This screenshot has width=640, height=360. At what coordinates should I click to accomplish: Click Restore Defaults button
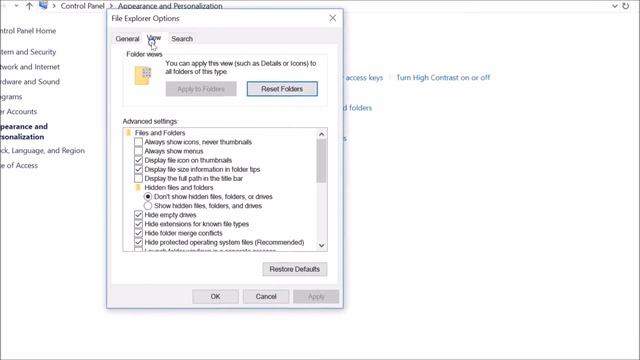295,269
